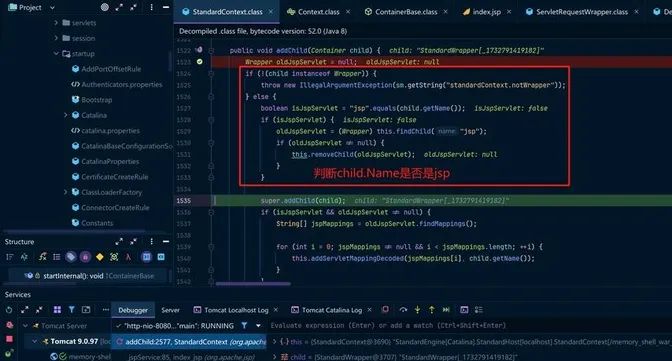Collapse the startup folder
The height and width of the screenshot is (361, 672).
pos(56,53)
